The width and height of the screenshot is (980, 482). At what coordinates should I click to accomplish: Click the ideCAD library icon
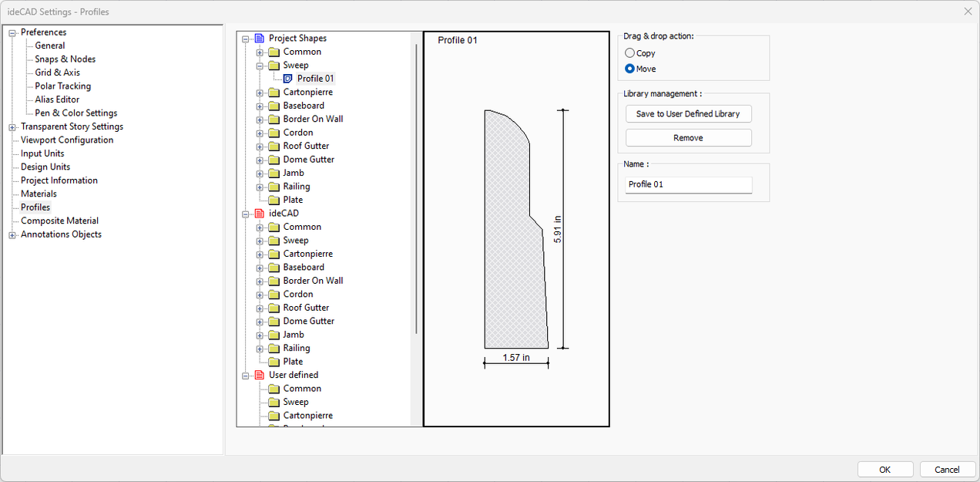(260, 213)
